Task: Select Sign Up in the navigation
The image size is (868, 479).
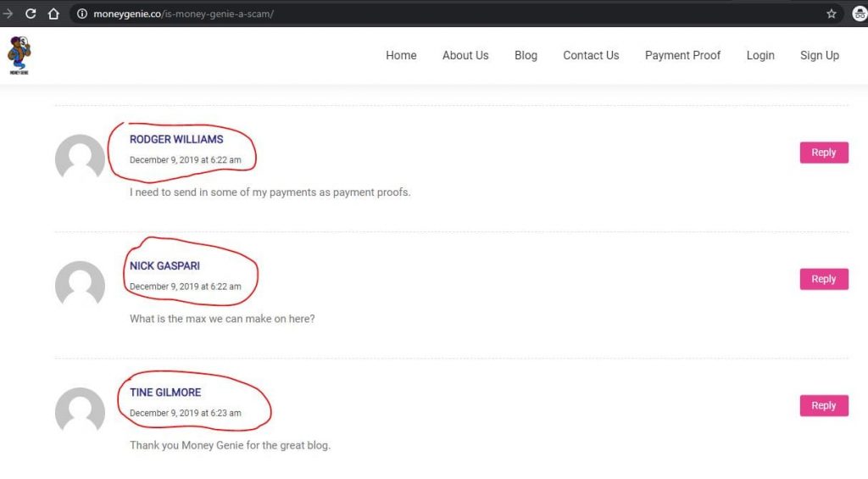Action: (820, 55)
